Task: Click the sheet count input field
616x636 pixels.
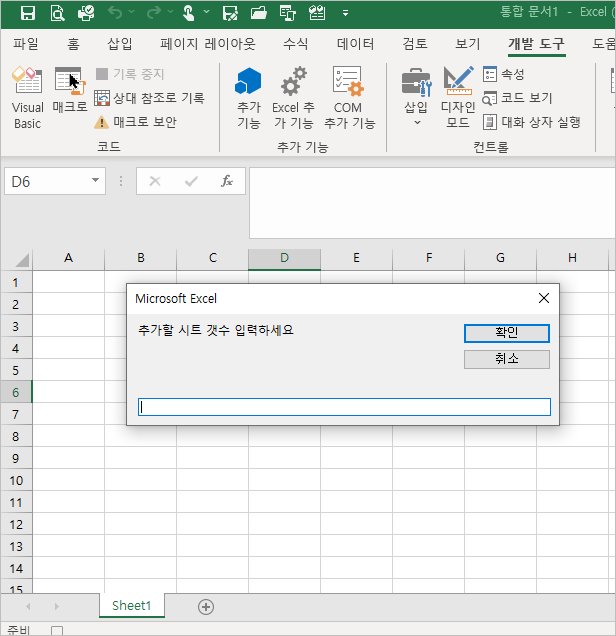Action: pos(344,407)
